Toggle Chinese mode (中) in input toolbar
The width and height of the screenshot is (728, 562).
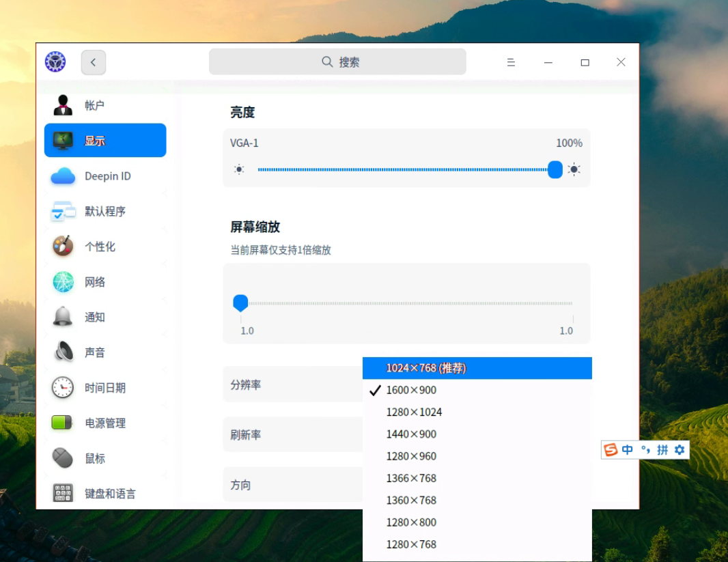627,449
